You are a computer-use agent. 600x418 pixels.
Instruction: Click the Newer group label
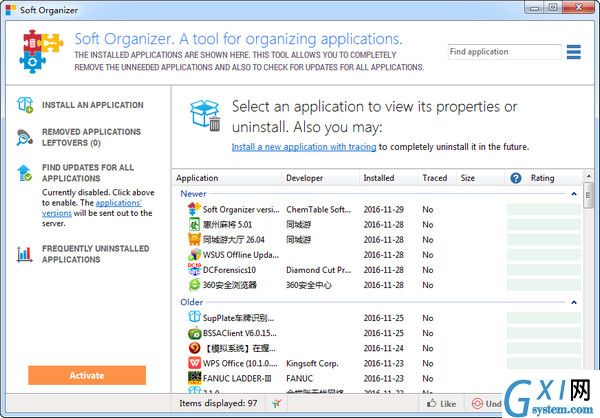click(193, 194)
